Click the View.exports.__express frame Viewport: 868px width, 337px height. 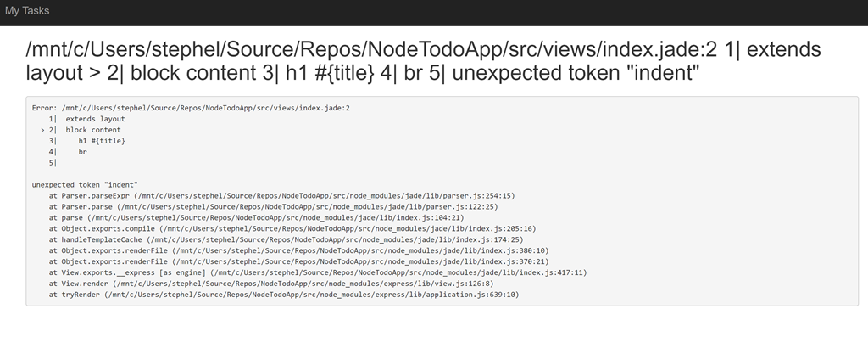tap(318, 272)
